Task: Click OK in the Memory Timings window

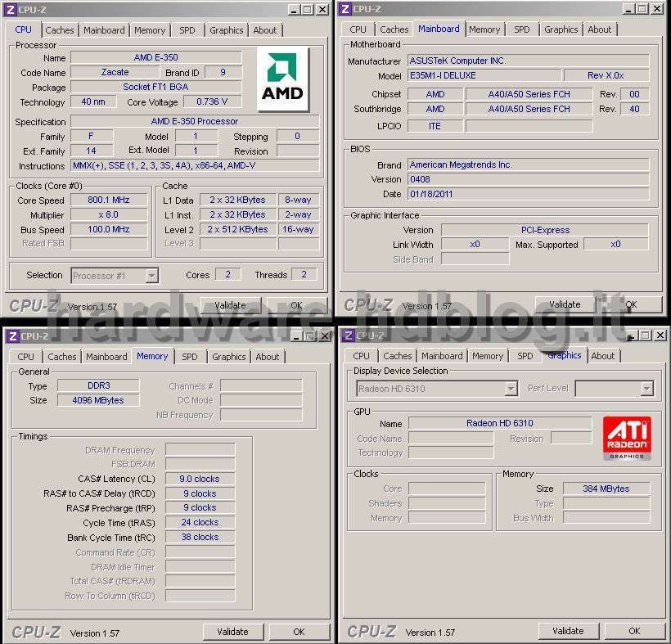Action: click(x=299, y=632)
